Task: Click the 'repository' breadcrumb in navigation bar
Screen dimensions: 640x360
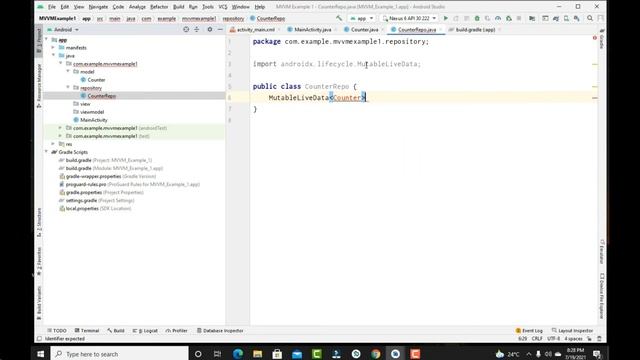Action: (233, 18)
